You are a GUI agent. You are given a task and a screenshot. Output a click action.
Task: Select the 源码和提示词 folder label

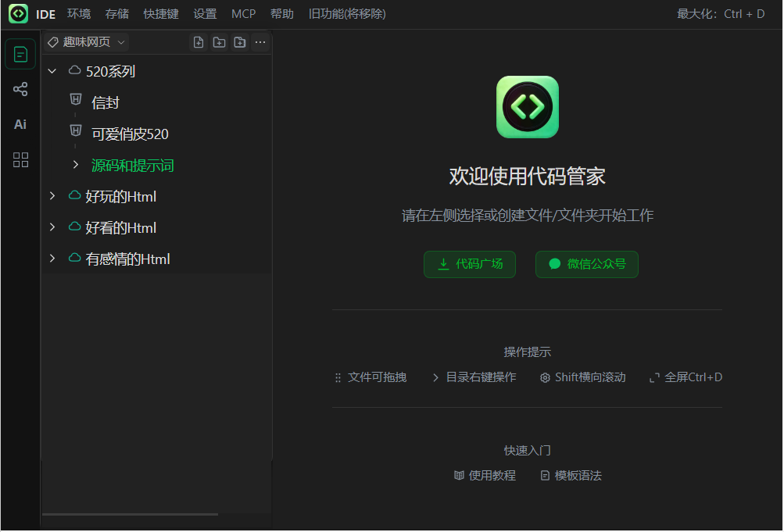click(x=133, y=166)
